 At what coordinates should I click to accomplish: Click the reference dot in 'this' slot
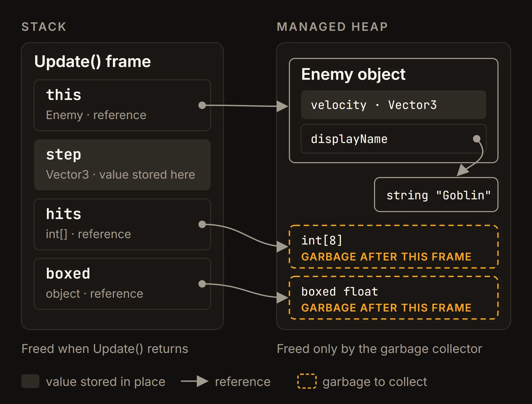(x=202, y=105)
